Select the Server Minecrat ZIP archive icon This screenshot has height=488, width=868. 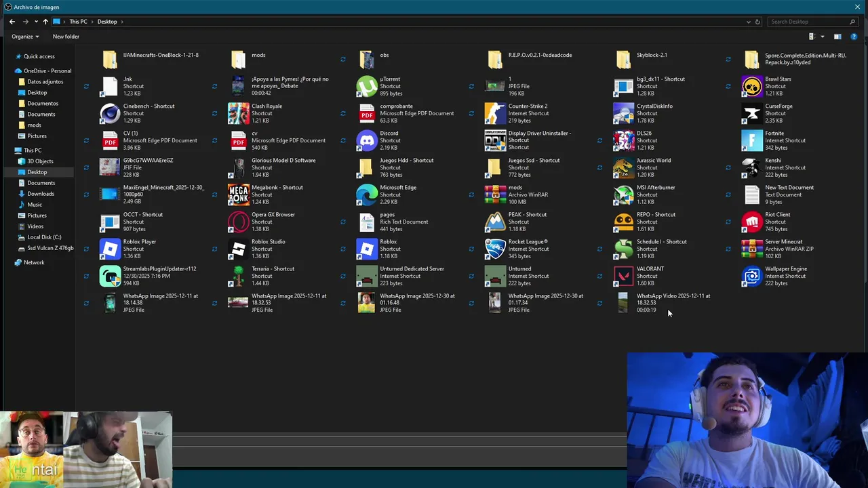pyautogui.click(x=752, y=249)
